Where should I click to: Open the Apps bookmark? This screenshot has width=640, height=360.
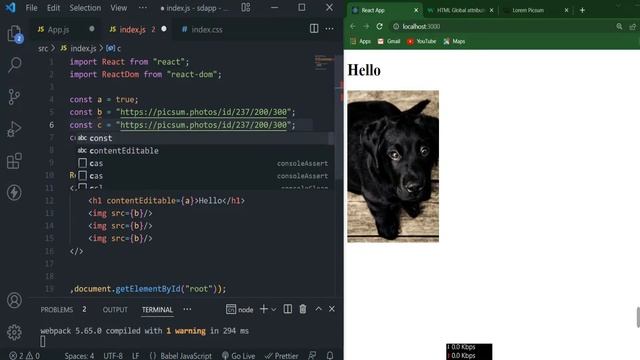point(361,41)
